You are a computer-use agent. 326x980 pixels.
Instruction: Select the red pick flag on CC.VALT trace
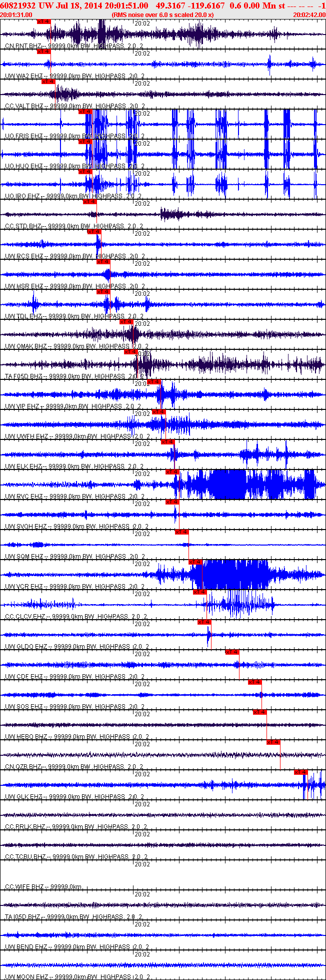coord(48,81)
